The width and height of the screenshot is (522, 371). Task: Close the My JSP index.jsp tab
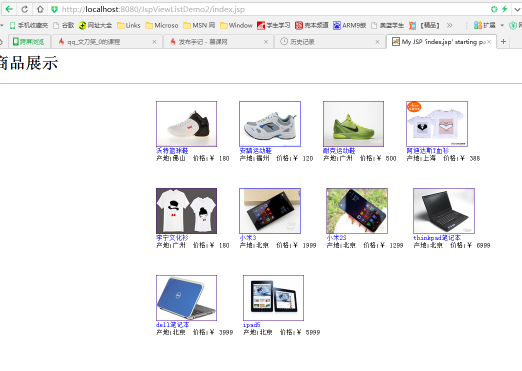(489, 42)
